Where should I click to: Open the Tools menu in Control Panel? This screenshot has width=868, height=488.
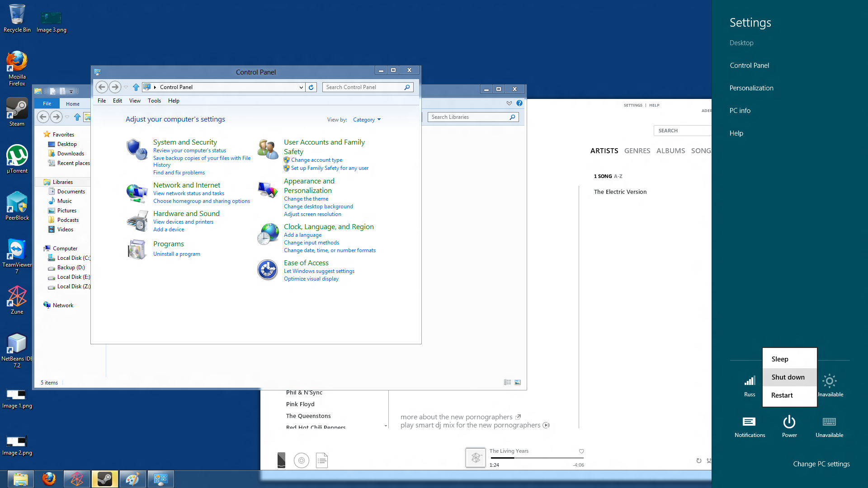154,101
